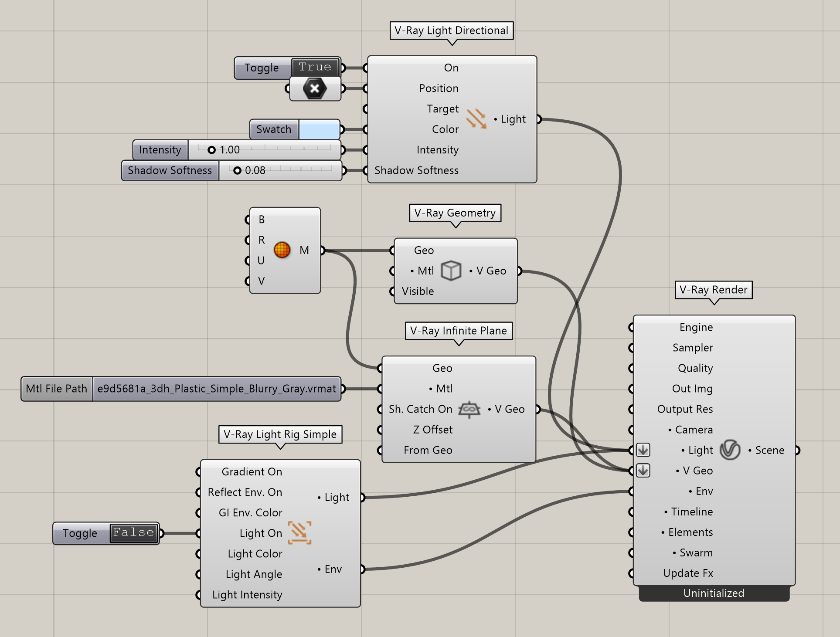Click the V-Ray Geometry cube icon
The image size is (840, 637).
pyautogui.click(x=451, y=271)
